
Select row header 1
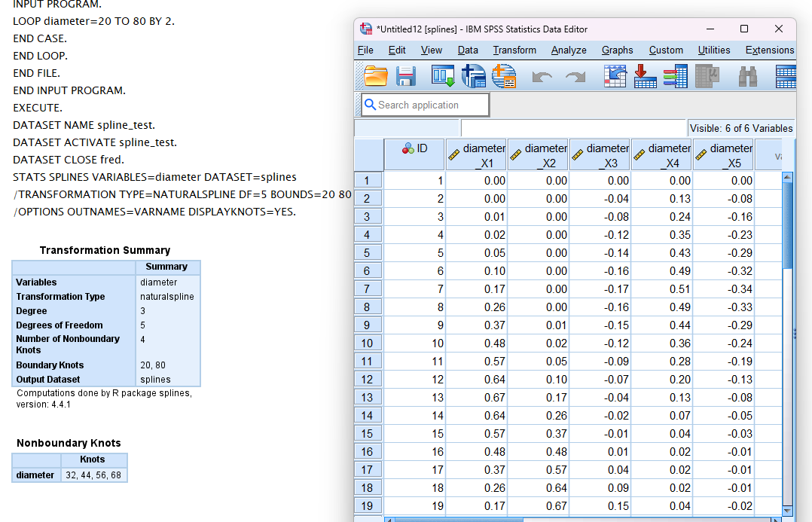click(x=368, y=180)
